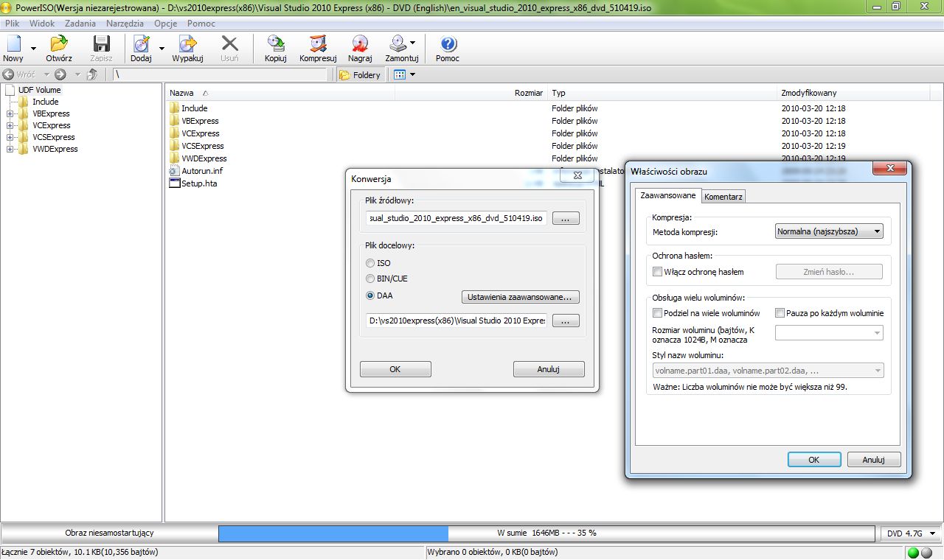944x560 pixels.
Task: Go back with the Wróć arrow
Action: pyautogui.click(x=9, y=74)
